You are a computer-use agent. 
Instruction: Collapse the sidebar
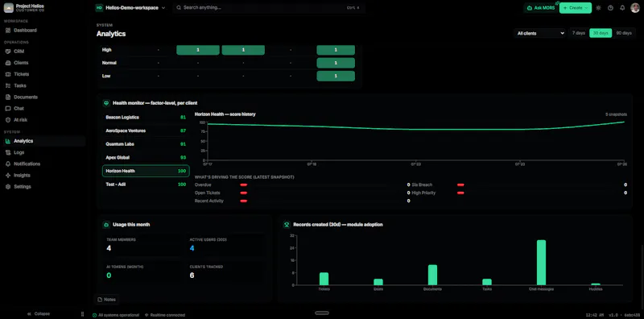click(x=38, y=313)
